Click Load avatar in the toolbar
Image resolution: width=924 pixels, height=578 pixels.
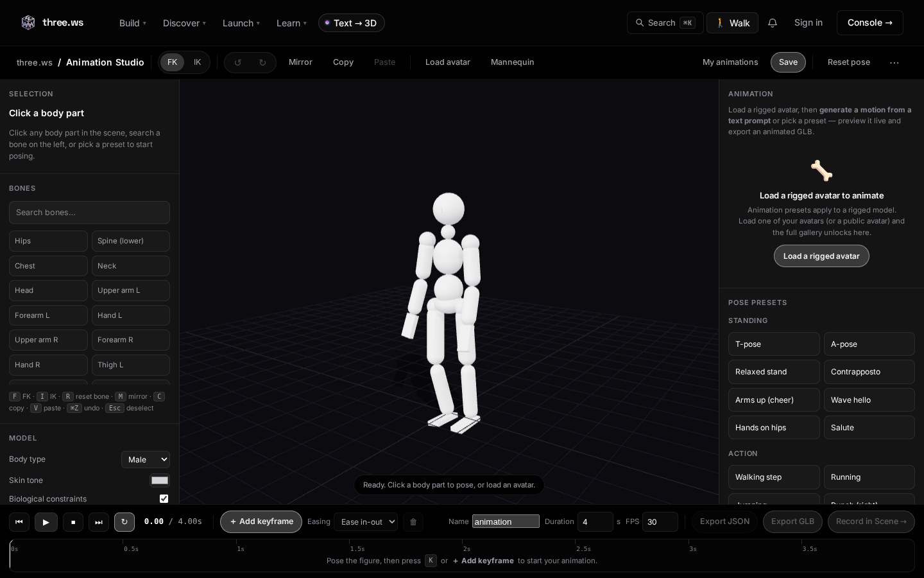pos(448,62)
